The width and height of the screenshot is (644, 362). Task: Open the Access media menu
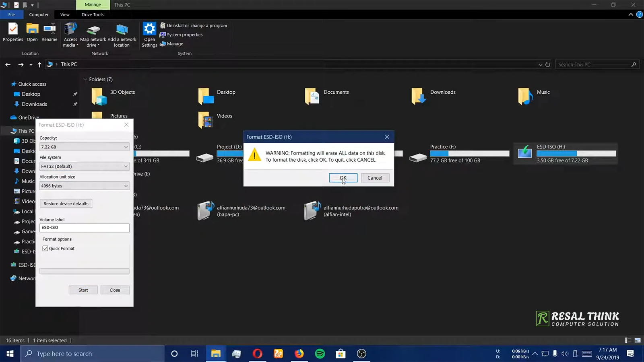pyautogui.click(x=70, y=35)
